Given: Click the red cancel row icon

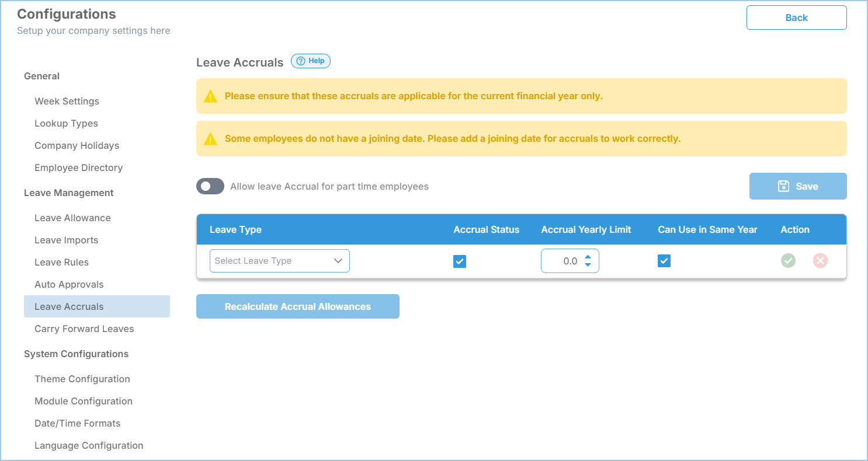Looking at the screenshot, I should coord(820,261).
